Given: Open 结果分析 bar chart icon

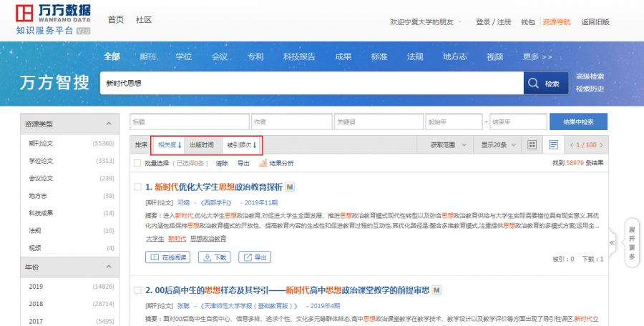Looking at the screenshot, I should pyautogui.click(x=263, y=163).
